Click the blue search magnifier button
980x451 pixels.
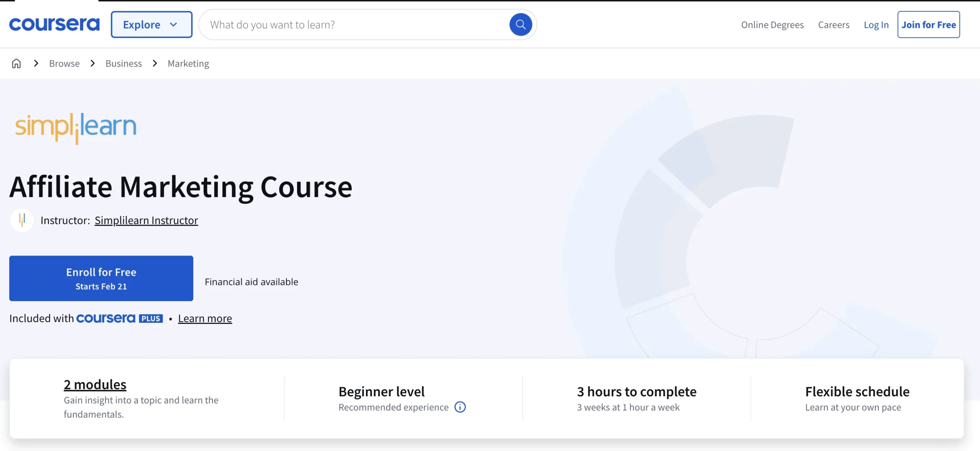pyautogui.click(x=521, y=24)
